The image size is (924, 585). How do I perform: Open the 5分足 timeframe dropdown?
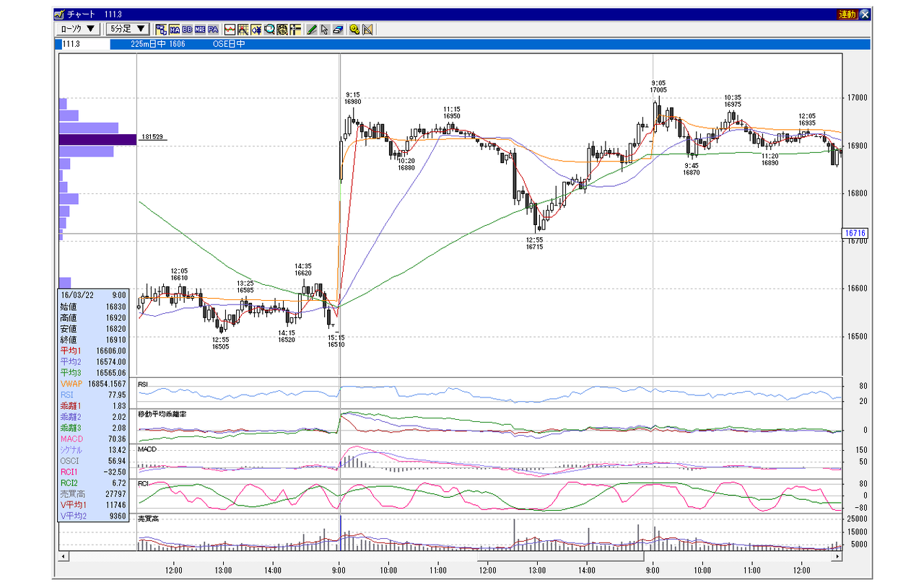point(127,29)
